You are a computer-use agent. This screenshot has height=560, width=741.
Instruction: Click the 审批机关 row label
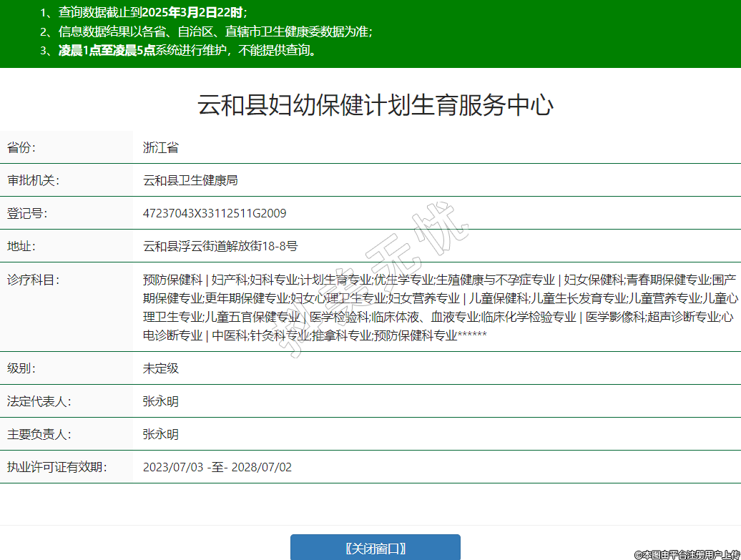click(x=33, y=180)
